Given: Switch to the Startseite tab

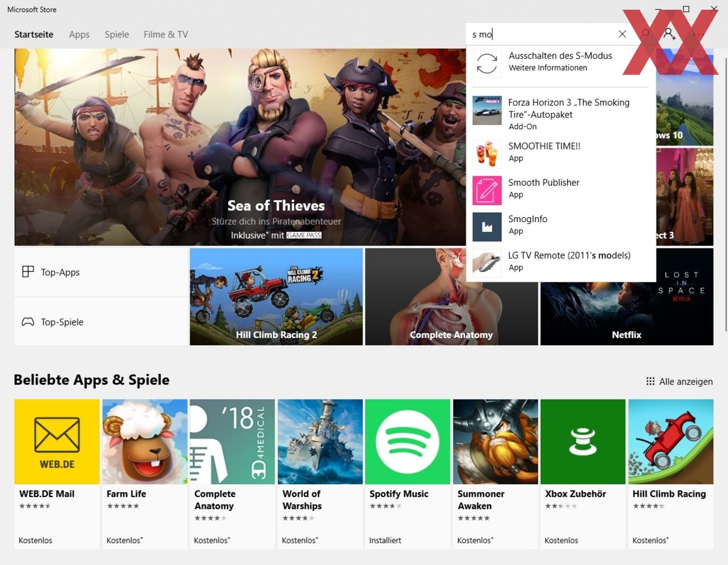Looking at the screenshot, I should 34,34.
